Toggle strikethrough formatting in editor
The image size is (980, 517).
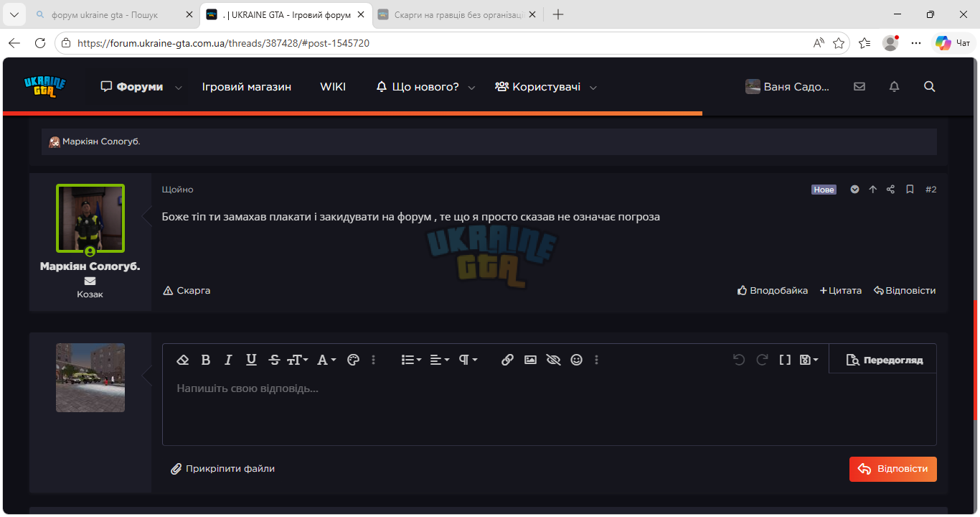tap(274, 360)
